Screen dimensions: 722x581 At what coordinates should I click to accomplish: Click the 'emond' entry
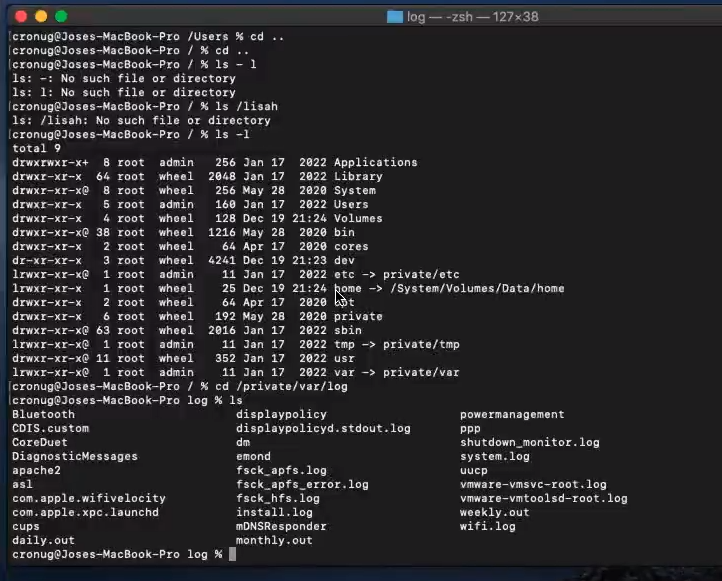pos(253,457)
